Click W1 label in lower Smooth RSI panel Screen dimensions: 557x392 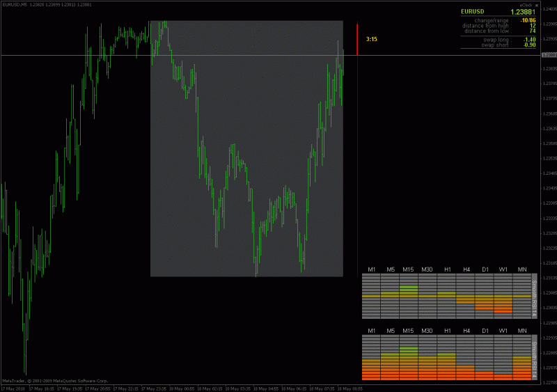point(503,331)
